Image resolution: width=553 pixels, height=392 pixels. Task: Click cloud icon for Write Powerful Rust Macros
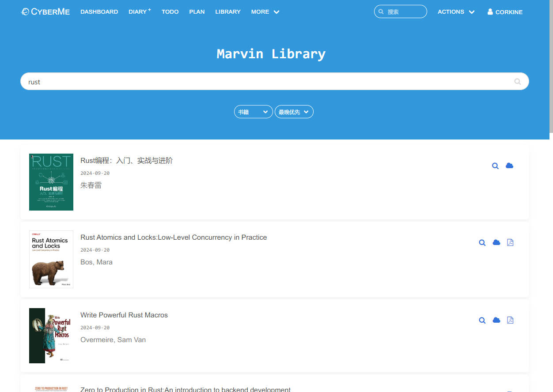point(496,320)
